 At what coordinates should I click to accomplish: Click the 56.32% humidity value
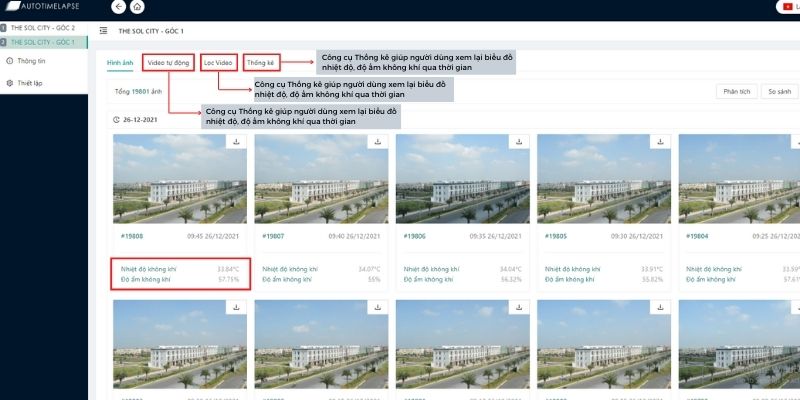512,280
